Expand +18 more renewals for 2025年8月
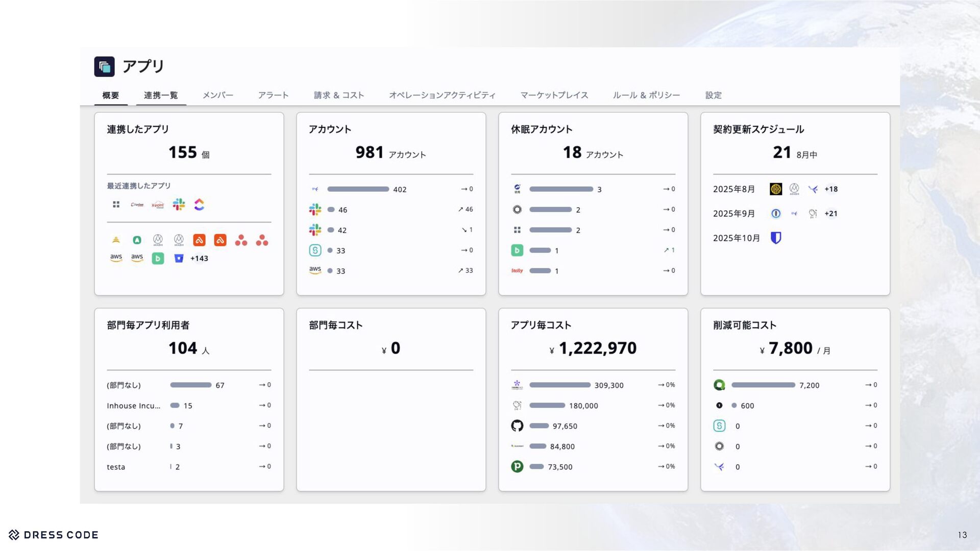 pos(831,189)
